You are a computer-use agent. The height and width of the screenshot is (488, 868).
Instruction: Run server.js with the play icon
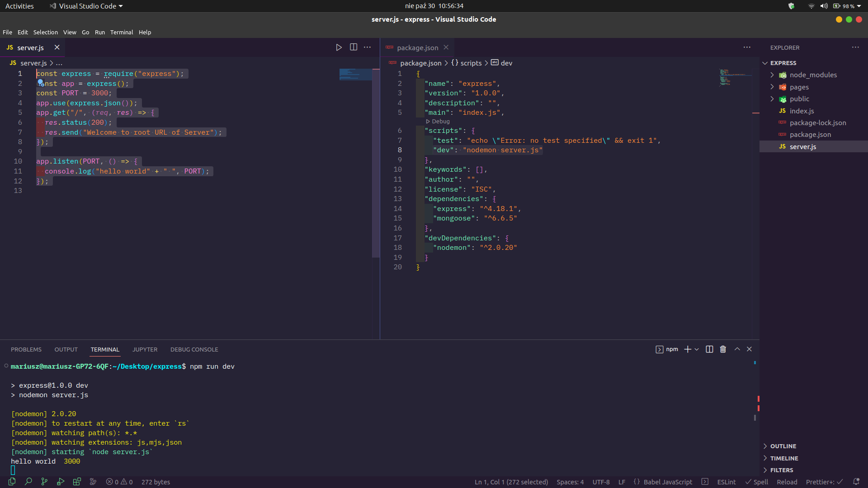pos(339,47)
